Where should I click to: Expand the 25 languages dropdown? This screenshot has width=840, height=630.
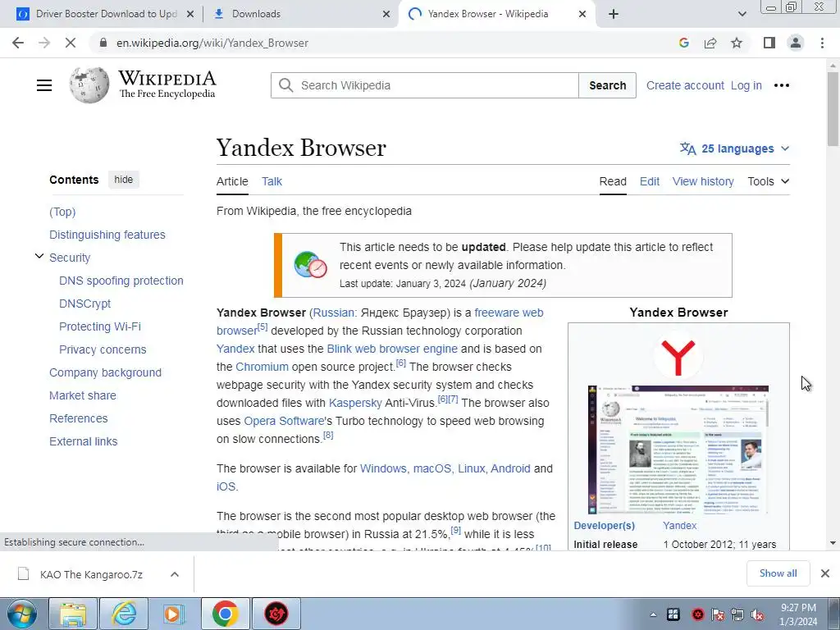coord(735,148)
